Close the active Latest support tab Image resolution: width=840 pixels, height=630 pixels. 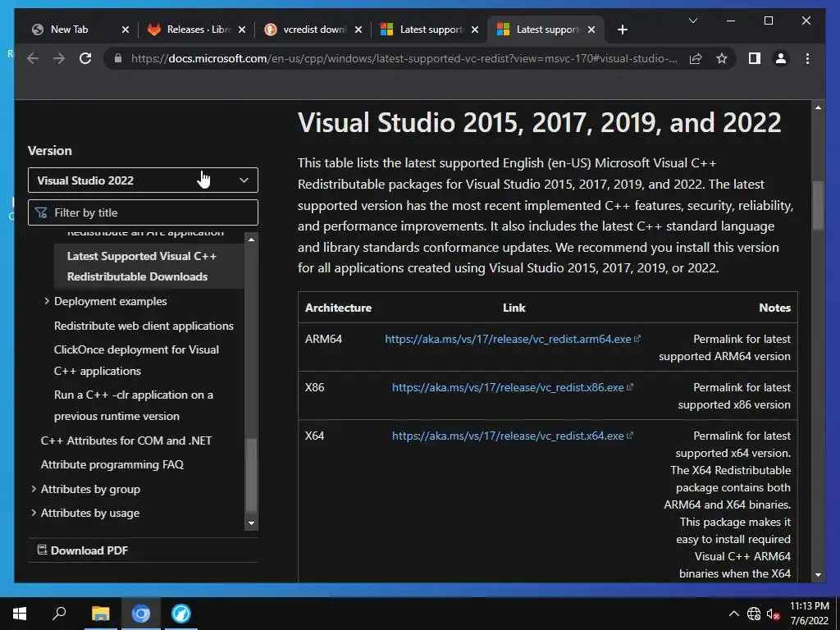[x=591, y=30]
